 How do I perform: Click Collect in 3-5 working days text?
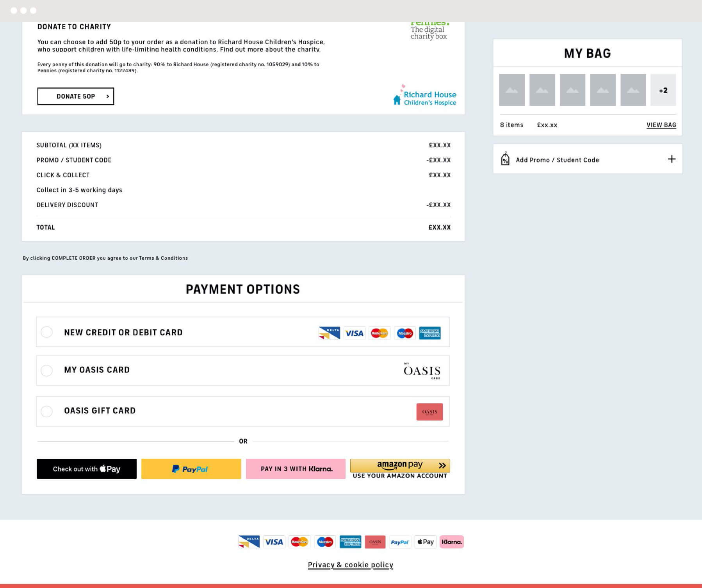(79, 190)
